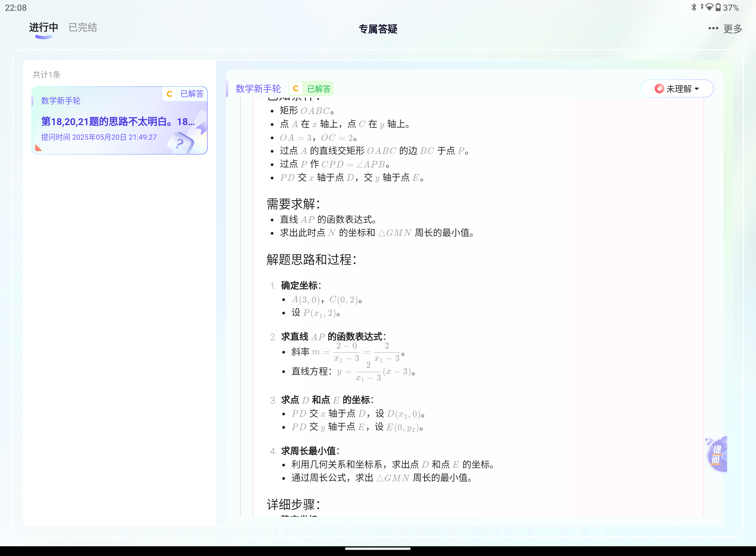Image resolution: width=756 pixels, height=556 pixels.
Task: Click the Bluetooth status icon
Action: coord(693,7)
